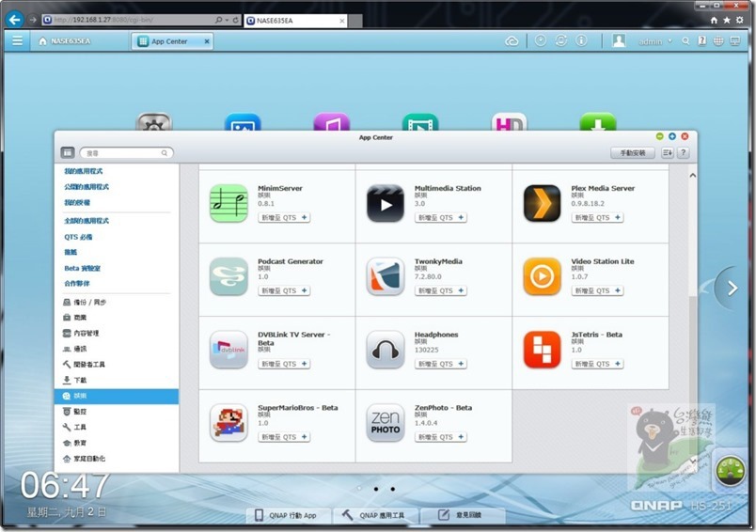Open the Multimedia Station app icon
This screenshot has width=756, height=532.
tap(386, 203)
